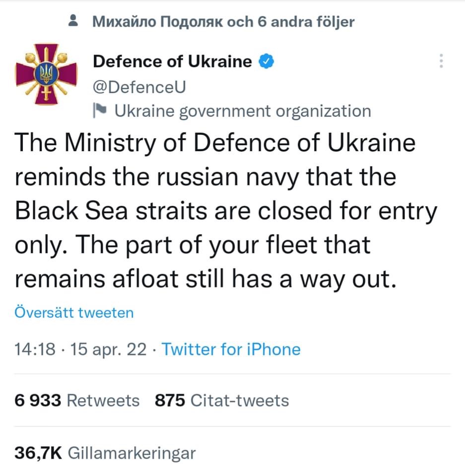Viewport: 465px width, 476px height.
Task: Click Översätt tweeten to translate
Action: pyautogui.click(x=74, y=312)
